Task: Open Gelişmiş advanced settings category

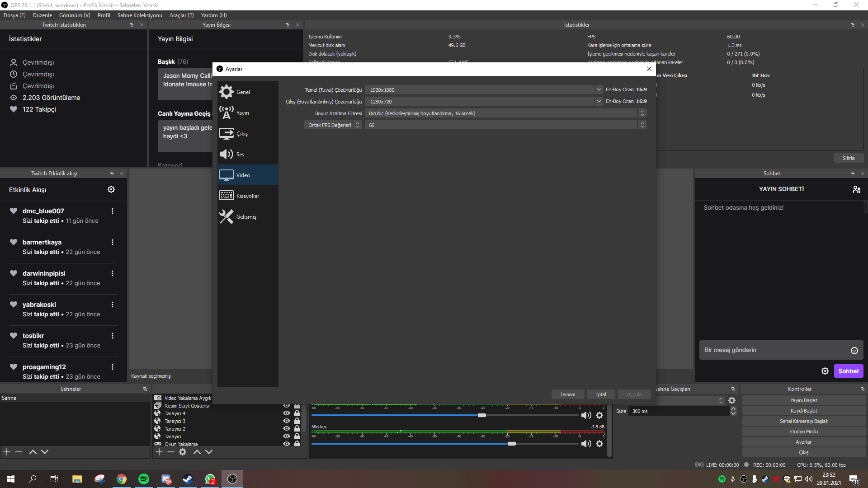Action: (x=248, y=216)
